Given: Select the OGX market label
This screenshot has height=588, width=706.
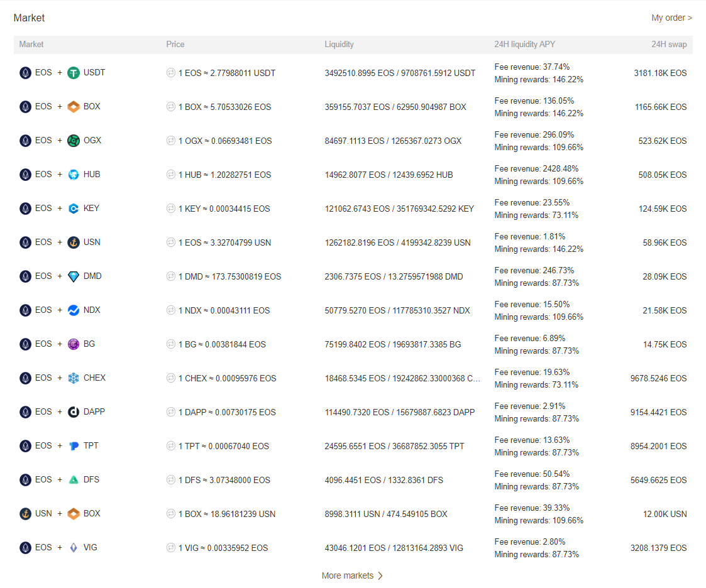Looking at the screenshot, I should pyautogui.click(x=92, y=140).
